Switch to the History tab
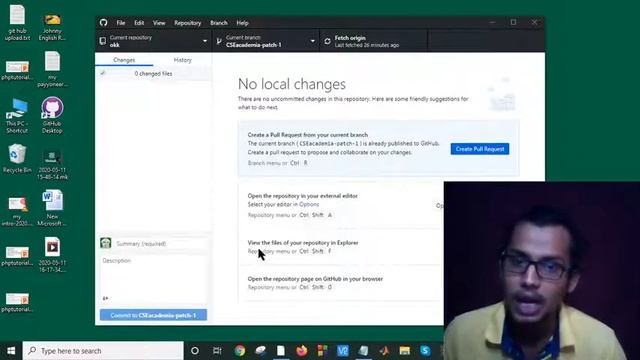640x360 pixels. (182, 60)
